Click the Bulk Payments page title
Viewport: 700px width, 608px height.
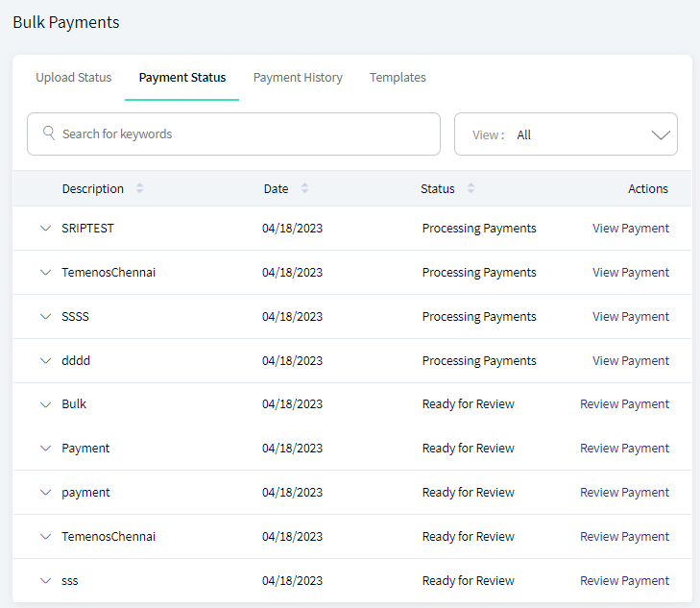point(66,22)
